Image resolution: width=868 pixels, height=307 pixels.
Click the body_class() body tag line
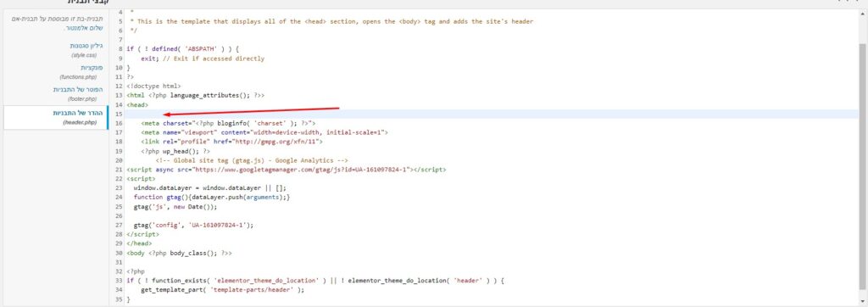180,253
